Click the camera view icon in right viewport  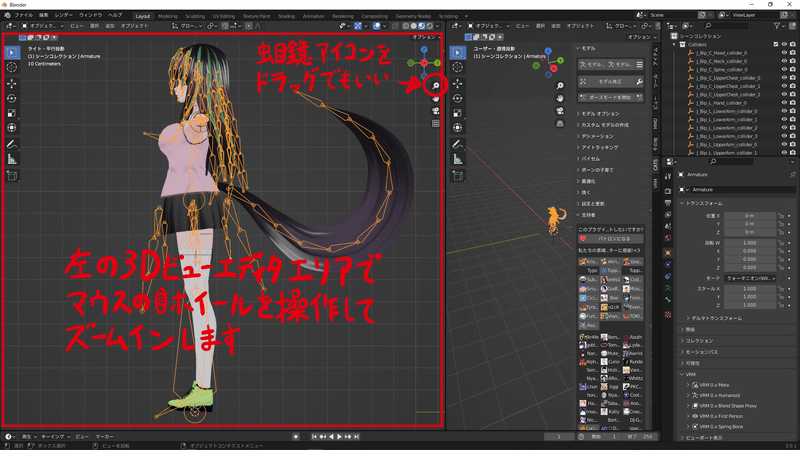click(560, 111)
